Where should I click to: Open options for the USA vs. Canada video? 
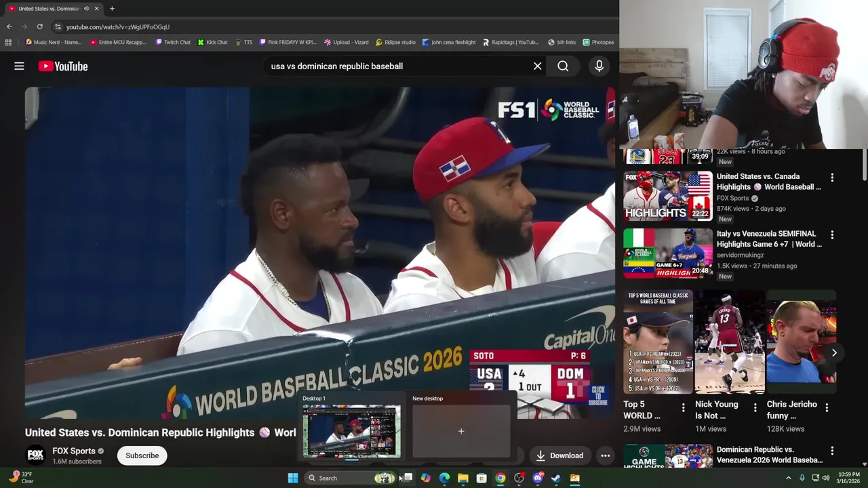(x=832, y=178)
